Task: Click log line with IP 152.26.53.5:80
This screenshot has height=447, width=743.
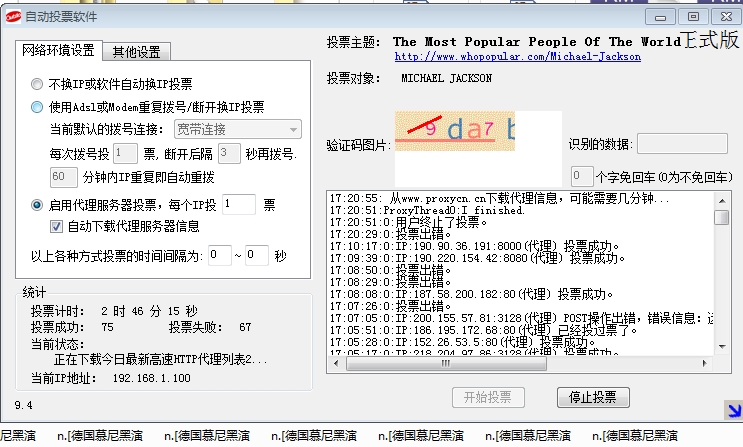Action: [462, 342]
